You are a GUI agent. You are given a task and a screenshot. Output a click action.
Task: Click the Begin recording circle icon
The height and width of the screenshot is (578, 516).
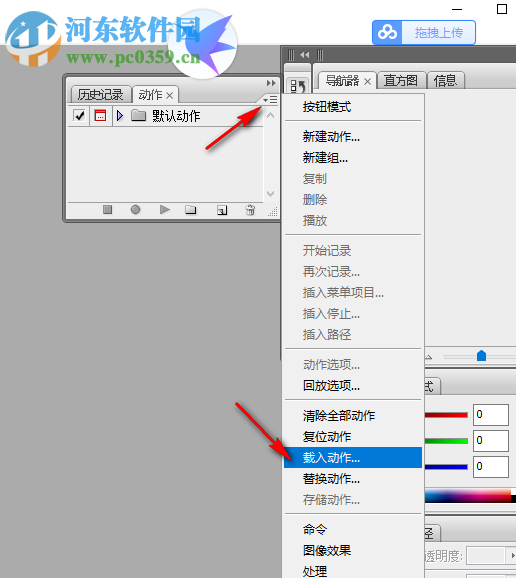tap(135, 210)
